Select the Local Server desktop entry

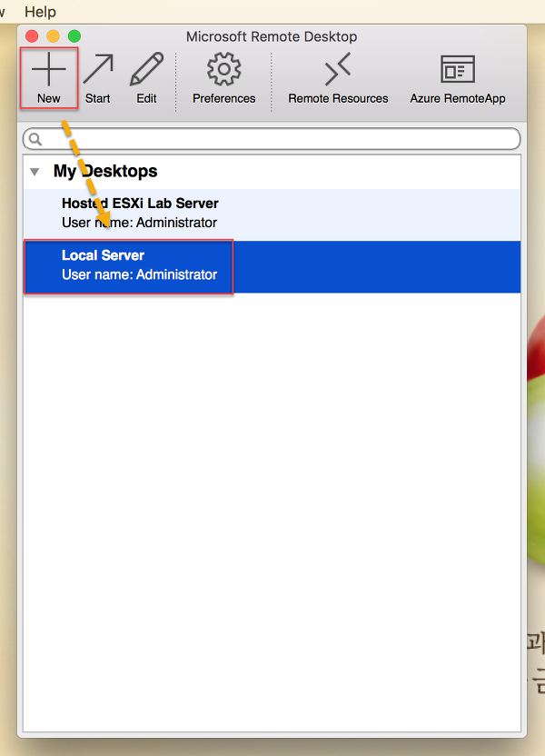(272, 266)
